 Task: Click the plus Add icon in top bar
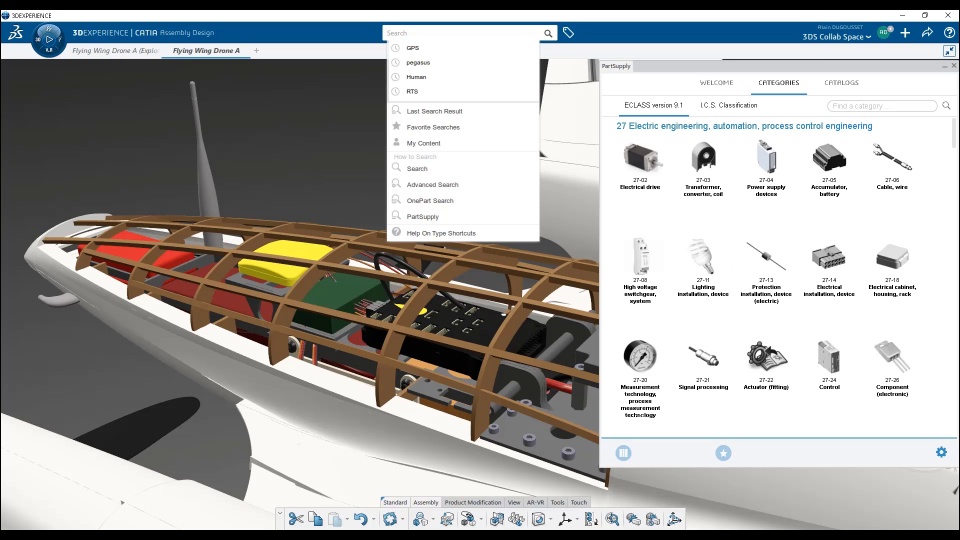click(905, 32)
